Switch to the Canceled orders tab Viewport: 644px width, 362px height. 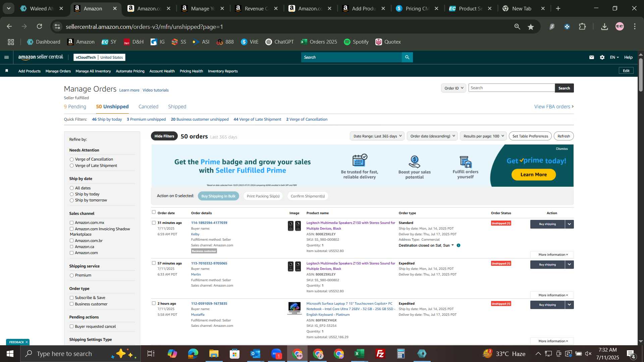[148, 107]
